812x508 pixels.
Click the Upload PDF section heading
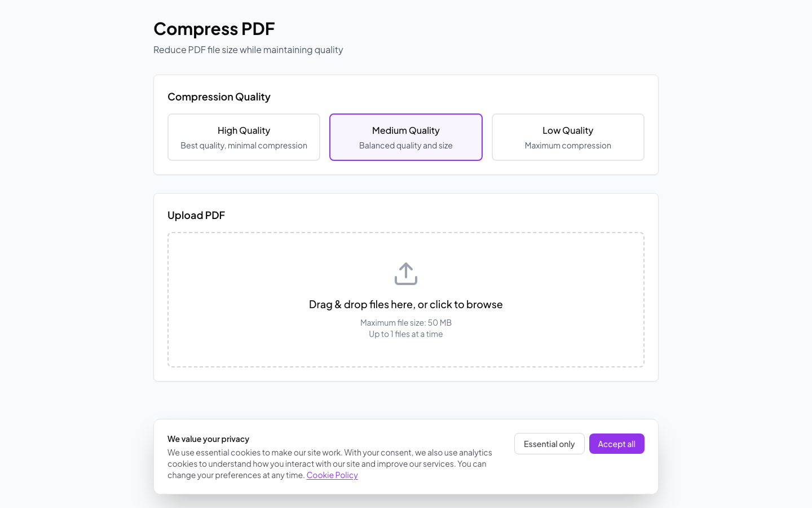(x=196, y=215)
